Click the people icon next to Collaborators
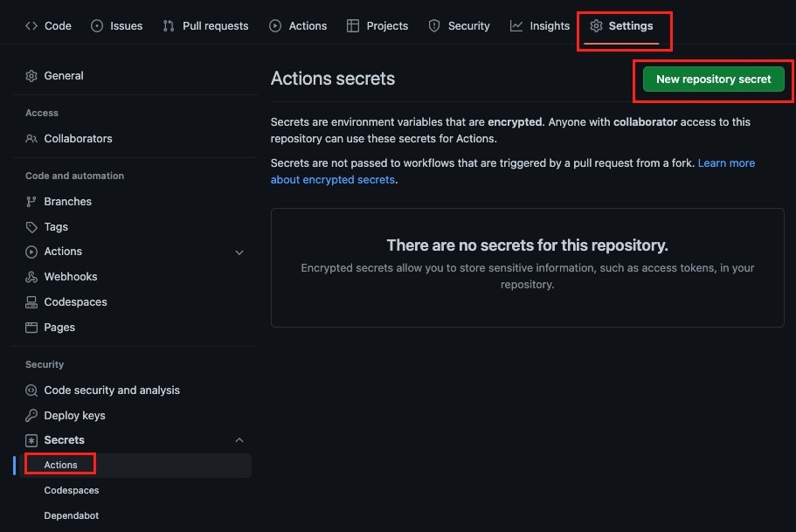 tap(31, 139)
